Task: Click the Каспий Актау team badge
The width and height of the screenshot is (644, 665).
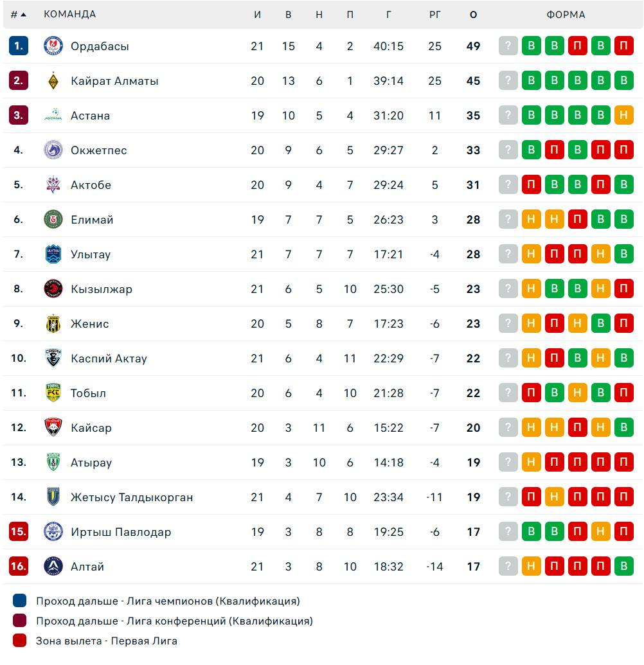Action: pyautogui.click(x=53, y=358)
